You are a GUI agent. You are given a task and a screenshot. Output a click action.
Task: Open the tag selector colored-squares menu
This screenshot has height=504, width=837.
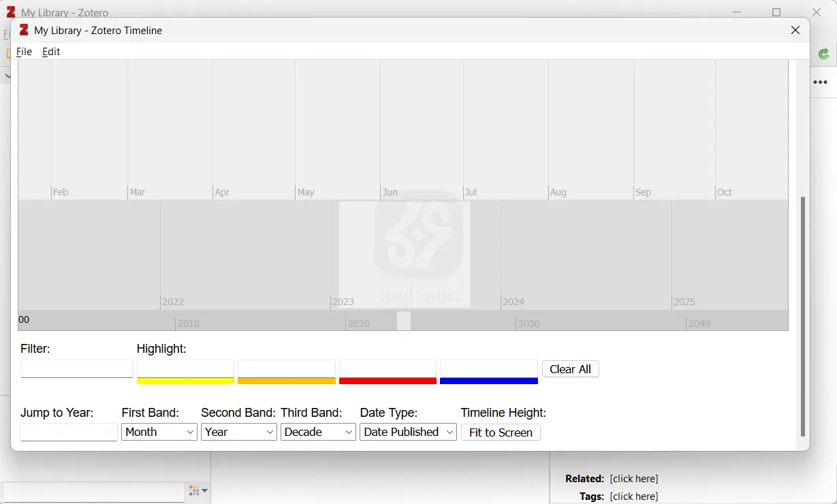(x=198, y=491)
